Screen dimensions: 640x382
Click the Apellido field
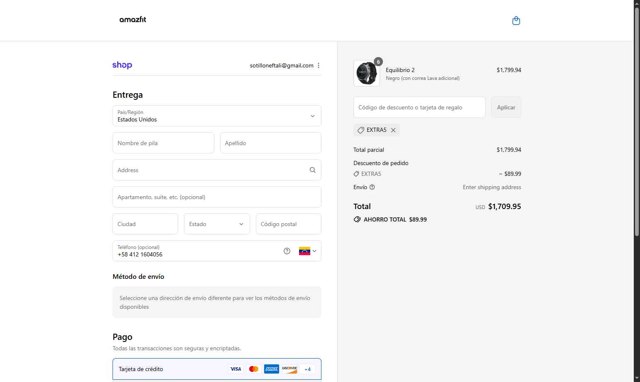[271, 143]
